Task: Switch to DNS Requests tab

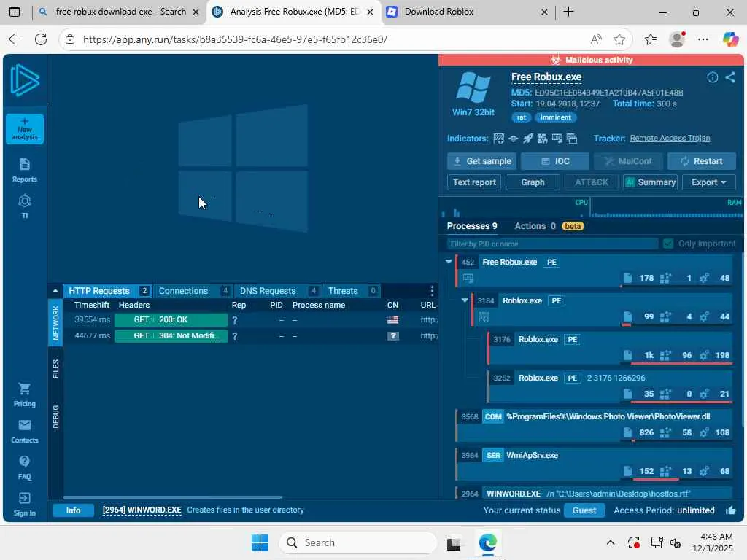Action: coord(278,290)
